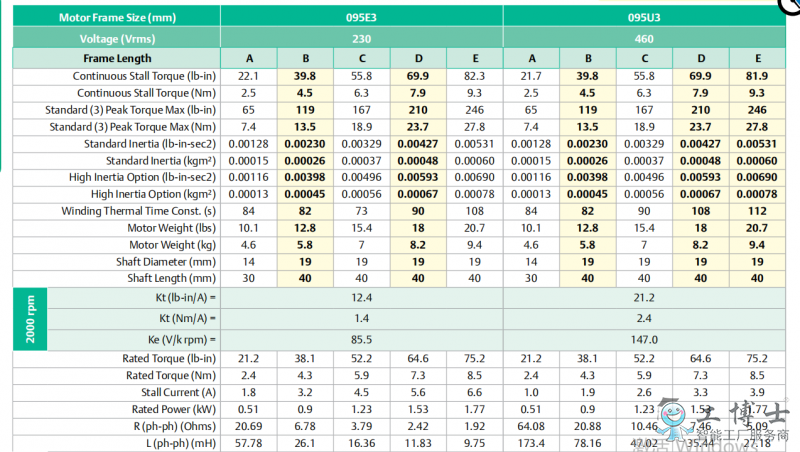Image resolution: width=800 pixels, height=452 pixels.
Task: Click the '112' winding thermal time value
Action: 757,211
